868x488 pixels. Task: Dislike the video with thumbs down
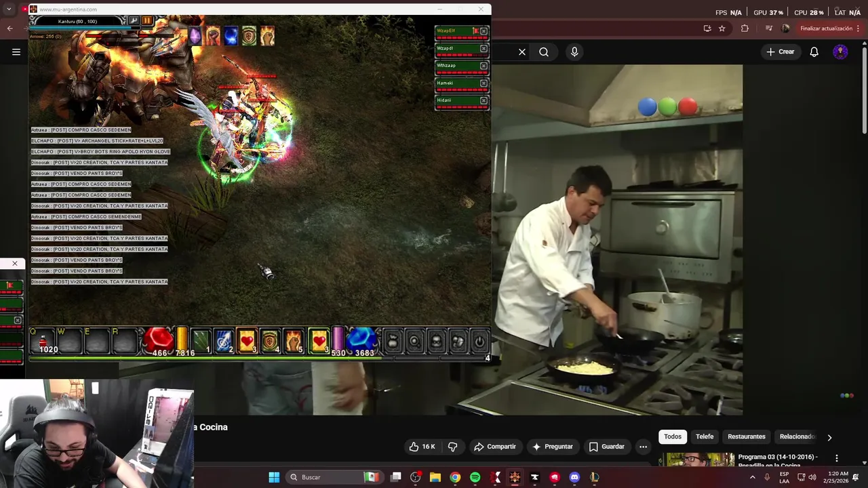click(453, 447)
